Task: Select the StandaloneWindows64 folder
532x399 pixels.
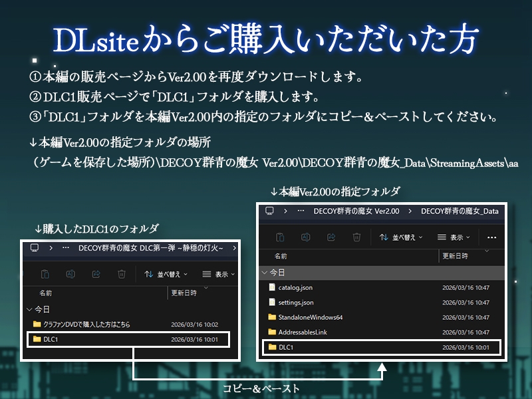Action: point(310,317)
